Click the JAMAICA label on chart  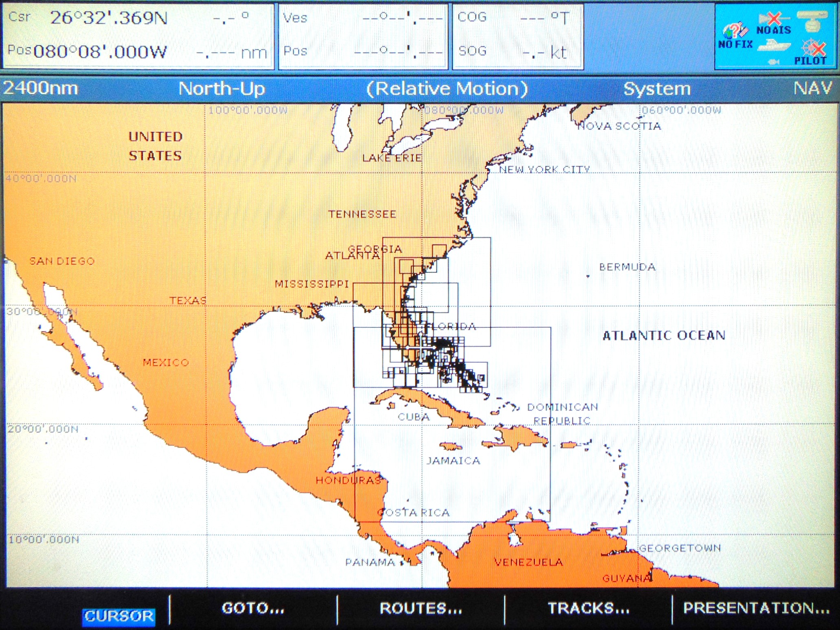tap(453, 461)
